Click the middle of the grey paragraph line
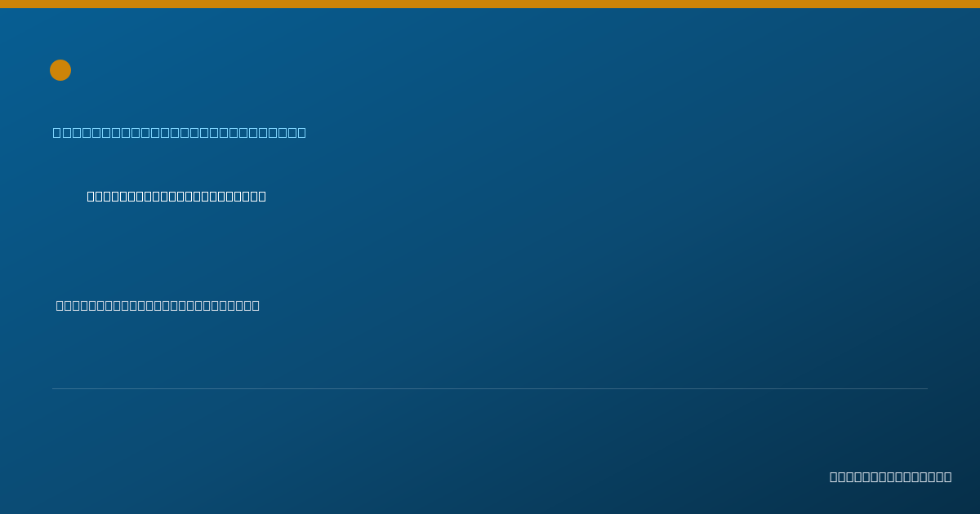 click(x=158, y=305)
